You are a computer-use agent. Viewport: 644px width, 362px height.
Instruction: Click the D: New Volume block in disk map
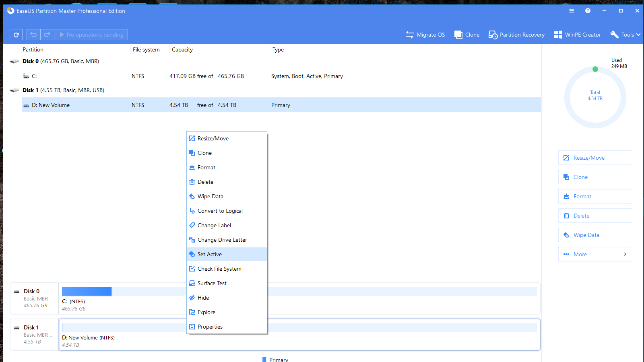point(299,335)
